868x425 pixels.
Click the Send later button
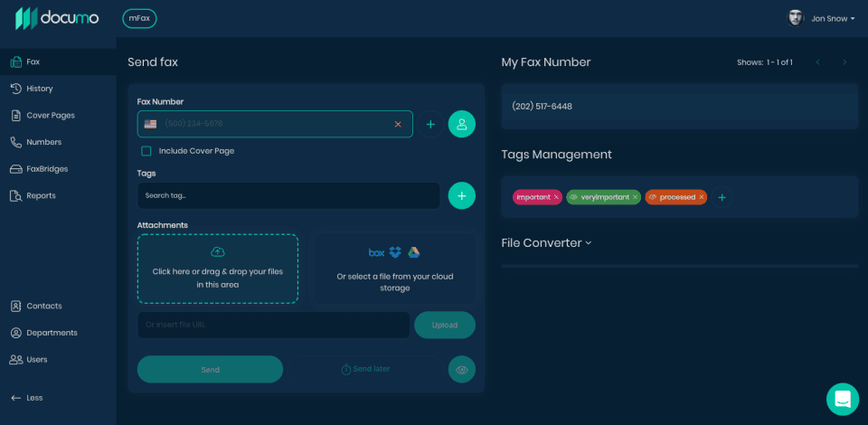[365, 369]
